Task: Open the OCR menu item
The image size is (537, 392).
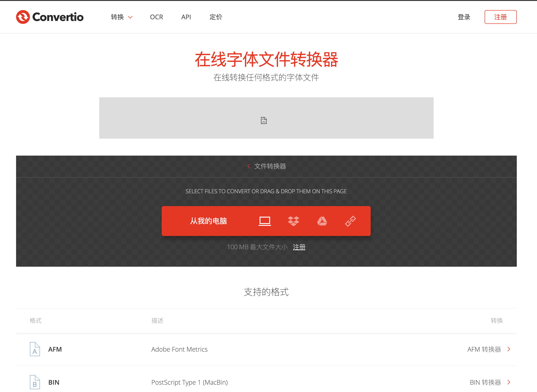Action: click(156, 17)
